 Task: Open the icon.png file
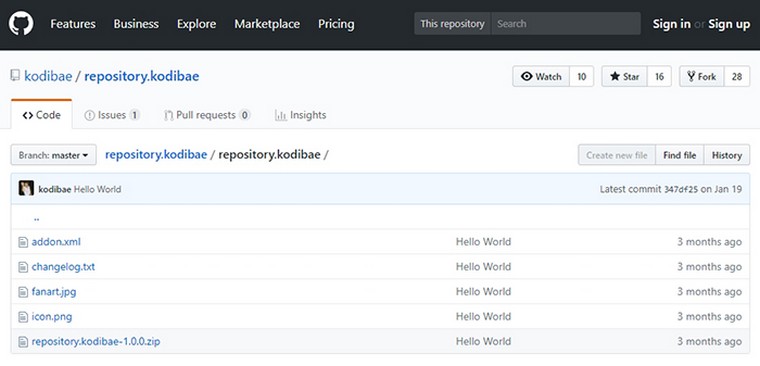tap(52, 317)
